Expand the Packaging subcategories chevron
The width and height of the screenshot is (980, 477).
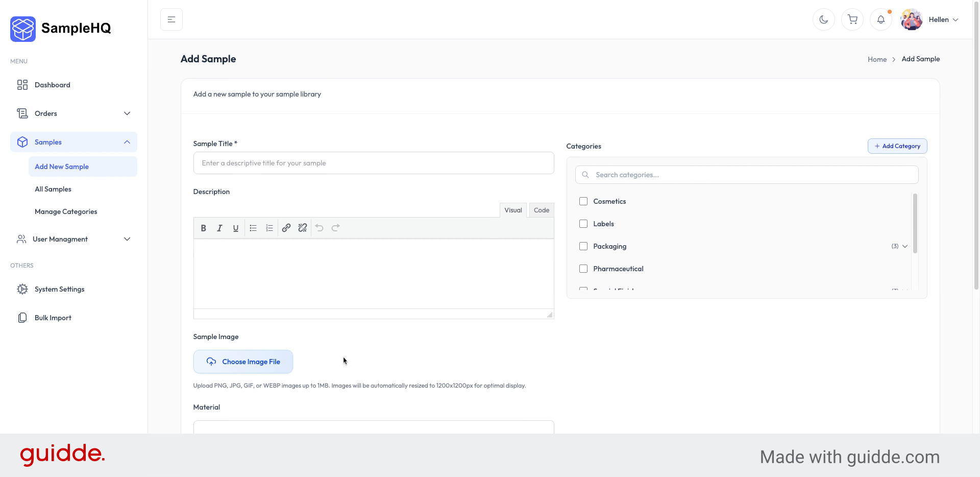tap(905, 246)
